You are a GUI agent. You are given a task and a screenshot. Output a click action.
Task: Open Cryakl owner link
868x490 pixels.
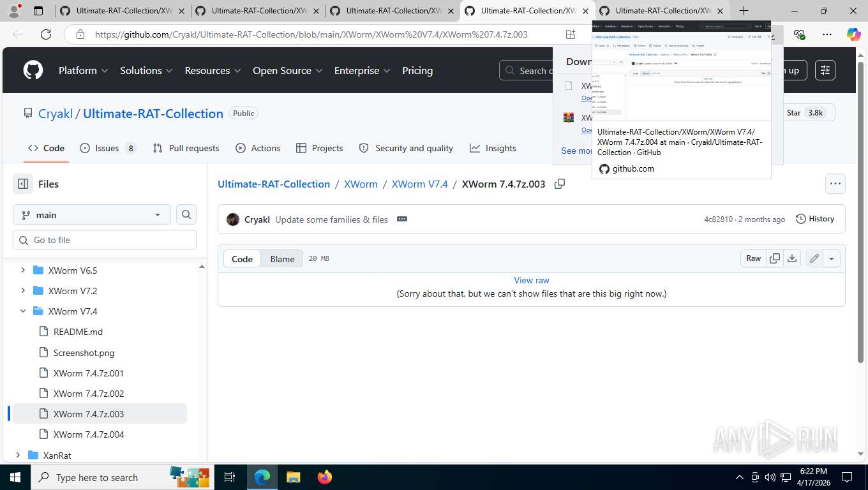click(56, 114)
